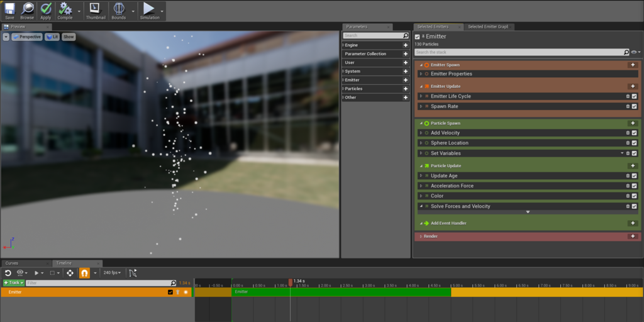
Task: Click the Thumbnail toolbar icon
Action: click(x=96, y=11)
